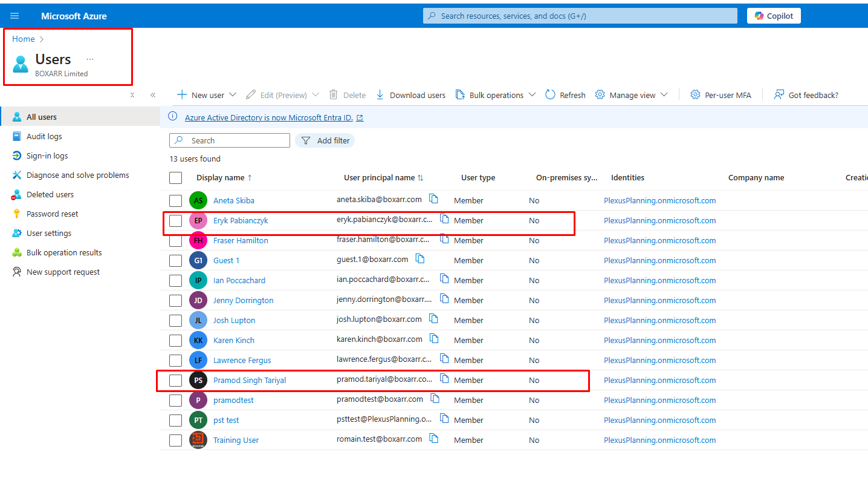
Task: Select the Aneta Skiba row checkbox
Action: point(175,200)
